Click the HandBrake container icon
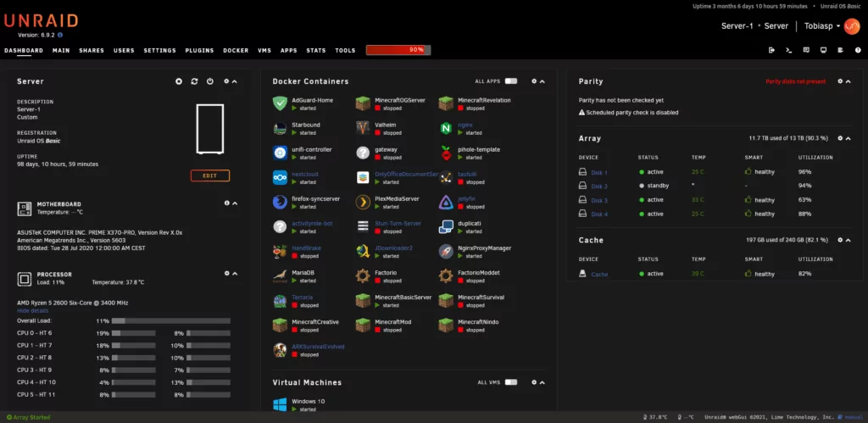The height and width of the screenshot is (423, 868). click(x=280, y=252)
